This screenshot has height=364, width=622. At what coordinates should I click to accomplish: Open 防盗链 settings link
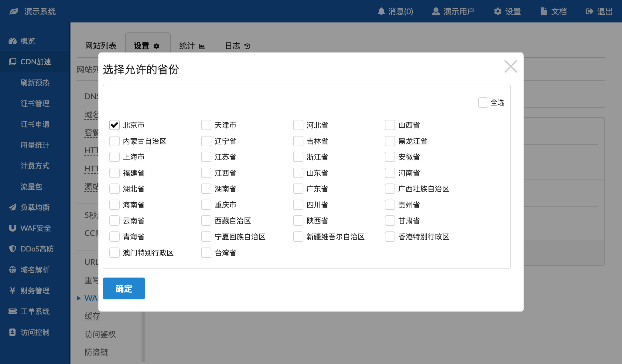[96, 352]
